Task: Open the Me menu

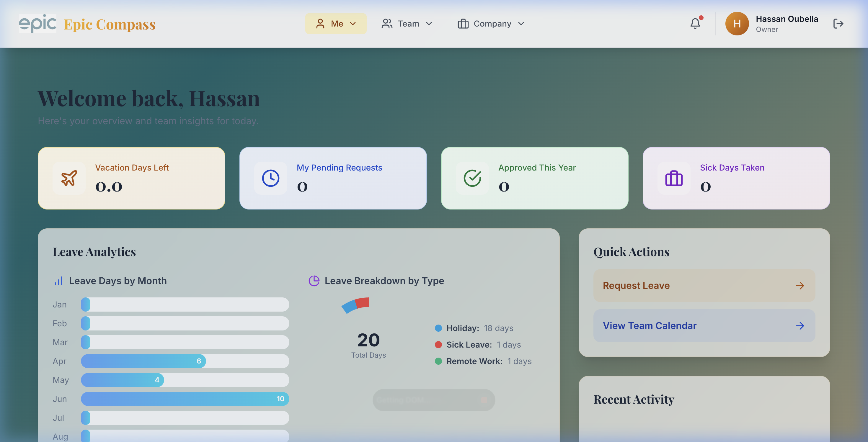Action: [336, 24]
